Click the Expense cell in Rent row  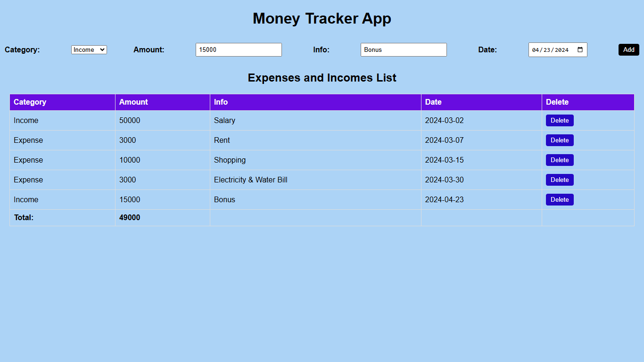62,140
